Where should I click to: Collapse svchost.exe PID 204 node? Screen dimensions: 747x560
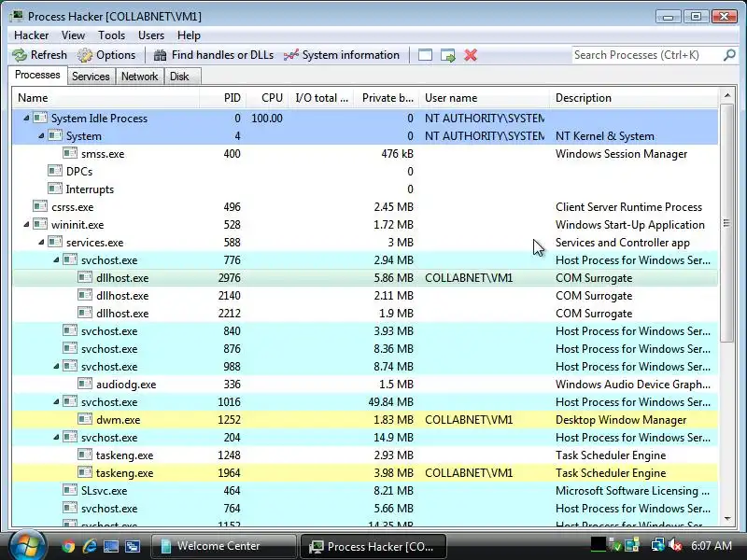coord(56,438)
